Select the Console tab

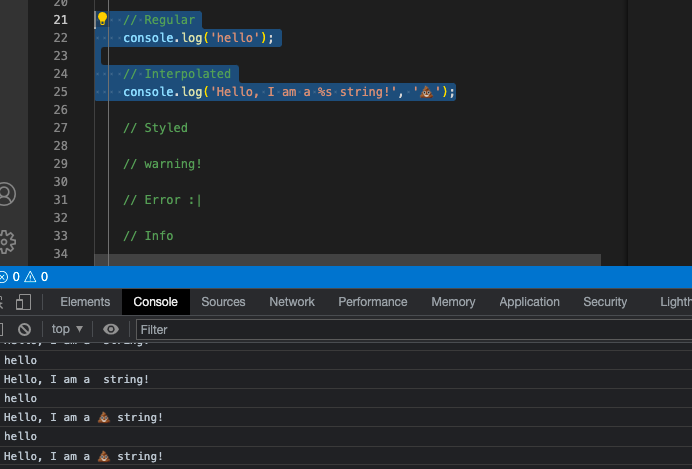point(155,302)
